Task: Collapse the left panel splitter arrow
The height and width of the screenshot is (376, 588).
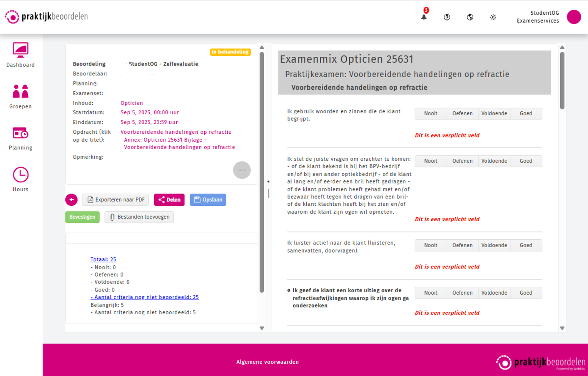Action: point(268,182)
